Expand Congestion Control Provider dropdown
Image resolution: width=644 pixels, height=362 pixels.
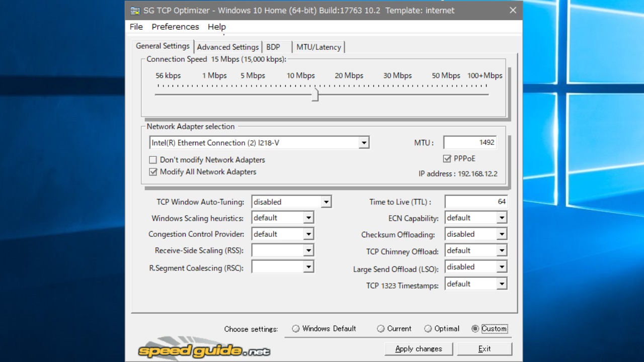tap(308, 234)
